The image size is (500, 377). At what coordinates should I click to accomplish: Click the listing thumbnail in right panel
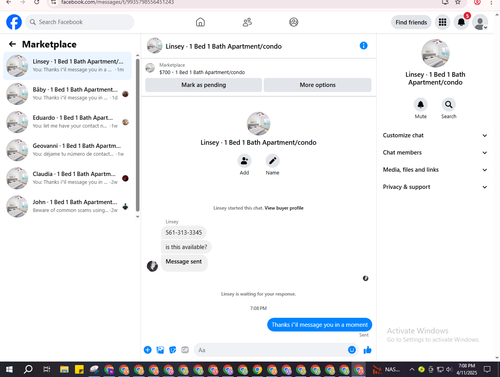click(x=435, y=53)
